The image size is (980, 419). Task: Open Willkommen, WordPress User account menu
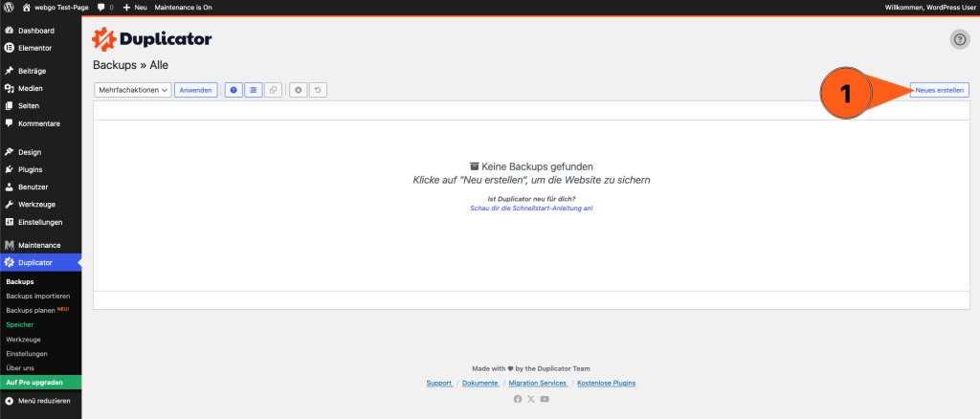tap(930, 8)
